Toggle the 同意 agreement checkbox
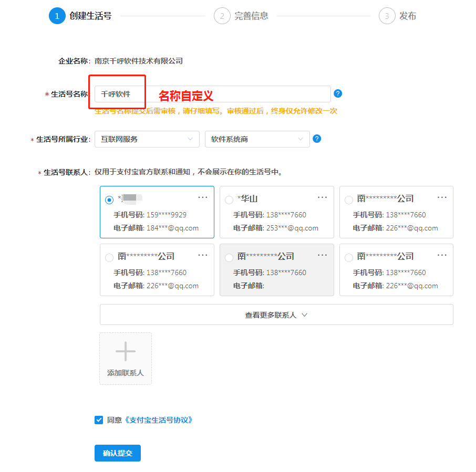Viewport: 476px width, 472px height. 99,420
